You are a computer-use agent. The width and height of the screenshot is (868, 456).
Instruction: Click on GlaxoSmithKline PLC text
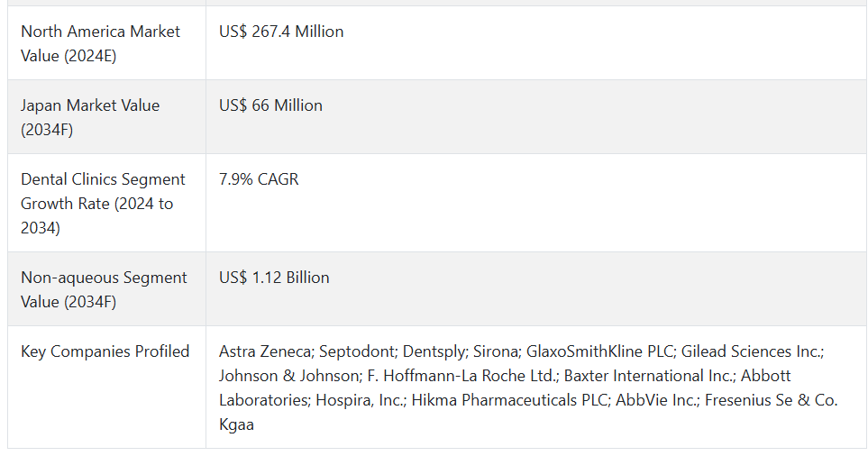(x=599, y=351)
